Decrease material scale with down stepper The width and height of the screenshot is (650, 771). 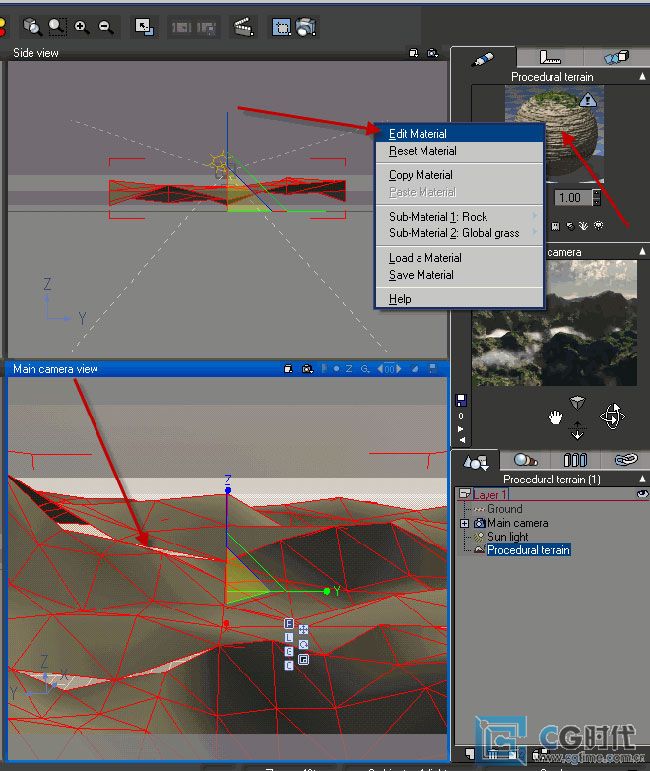tap(596, 202)
